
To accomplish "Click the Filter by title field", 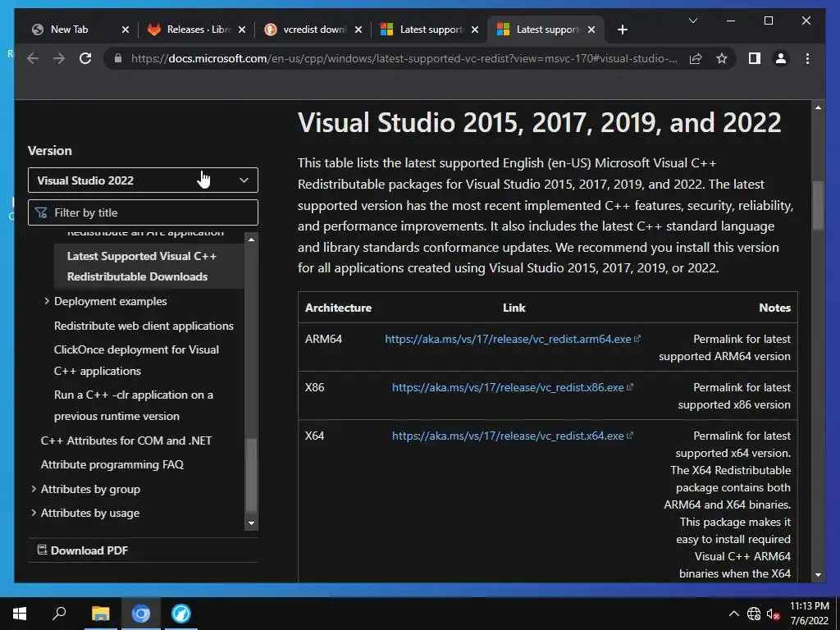I will pyautogui.click(x=143, y=212).
